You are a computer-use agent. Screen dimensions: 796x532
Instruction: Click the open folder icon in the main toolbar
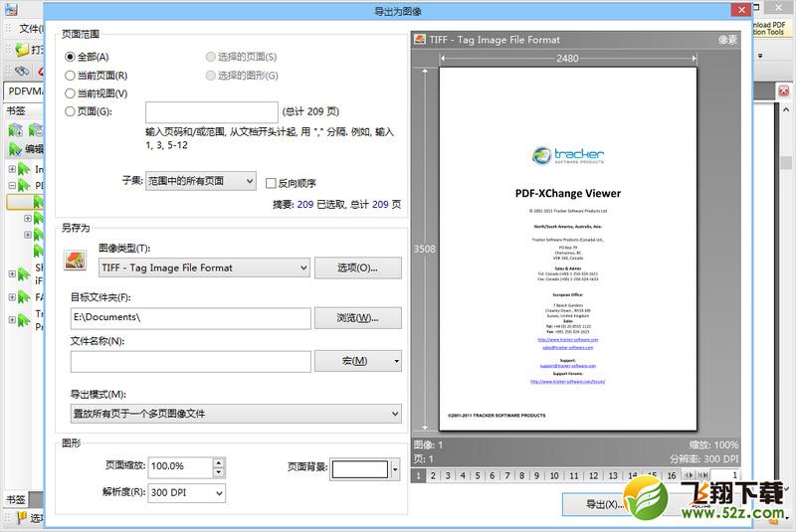point(22,50)
